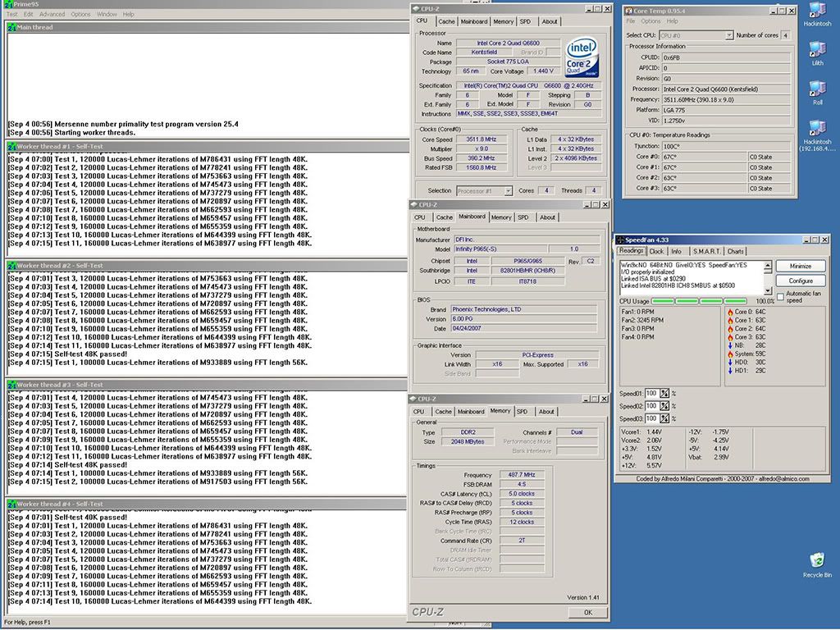Click the 'Fan2: 3245 RPM' reading in SpeedFan

[x=642, y=321]
